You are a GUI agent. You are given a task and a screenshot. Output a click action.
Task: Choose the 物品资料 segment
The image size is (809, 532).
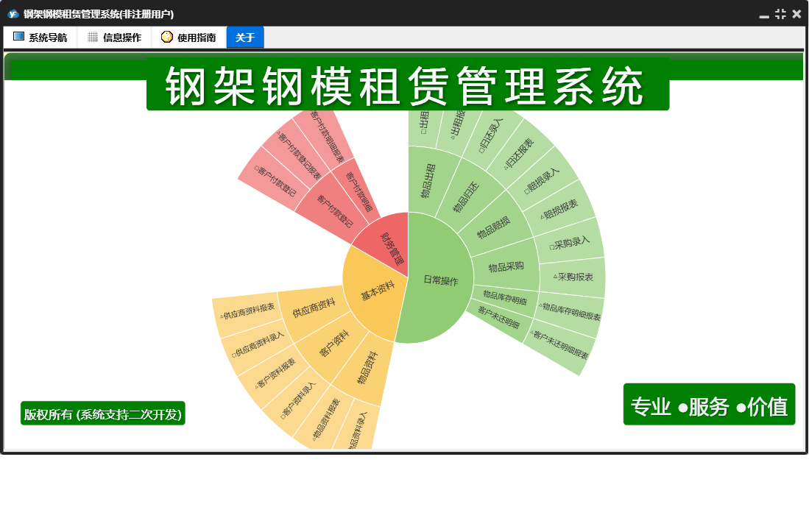click(x=367, y=369)
